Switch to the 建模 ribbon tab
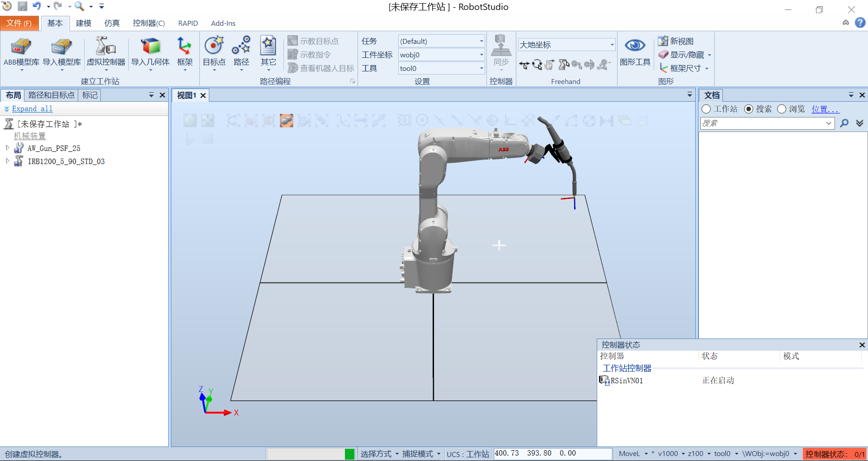The width and height of the screenshot is (868, 461). (84, 23)
